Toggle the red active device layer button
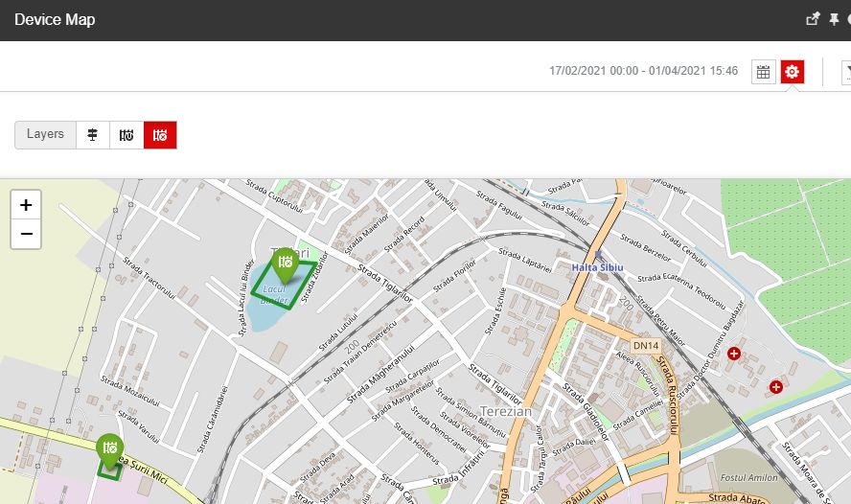The width and height of the screenshot is (851, 504). pos(160,135)
